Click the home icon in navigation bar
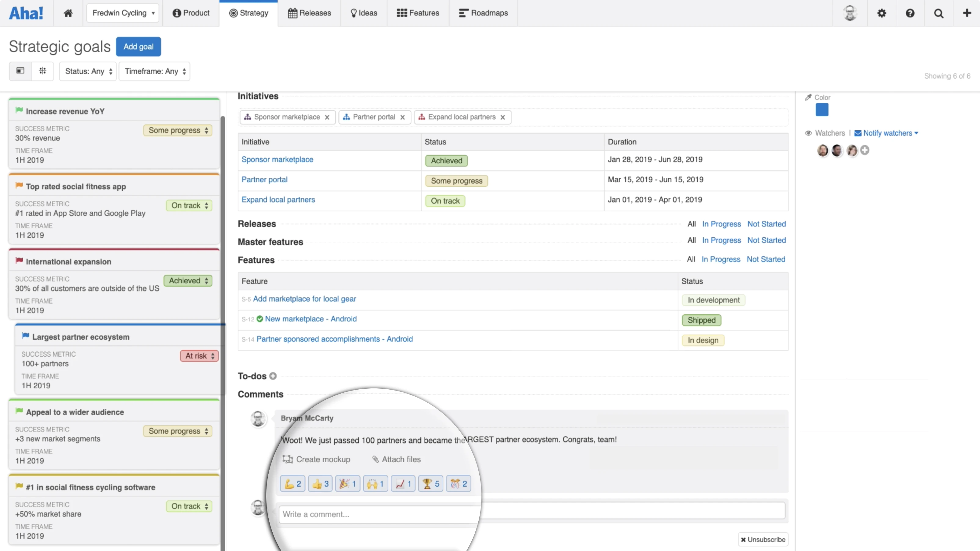Screen dimensions: 980x551 pos(68,13)
